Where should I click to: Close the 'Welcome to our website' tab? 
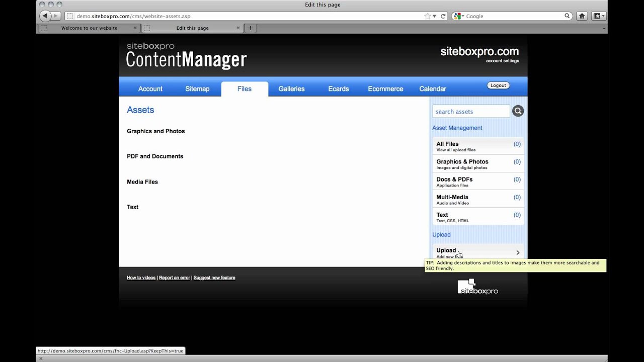[x=135, y=28]
